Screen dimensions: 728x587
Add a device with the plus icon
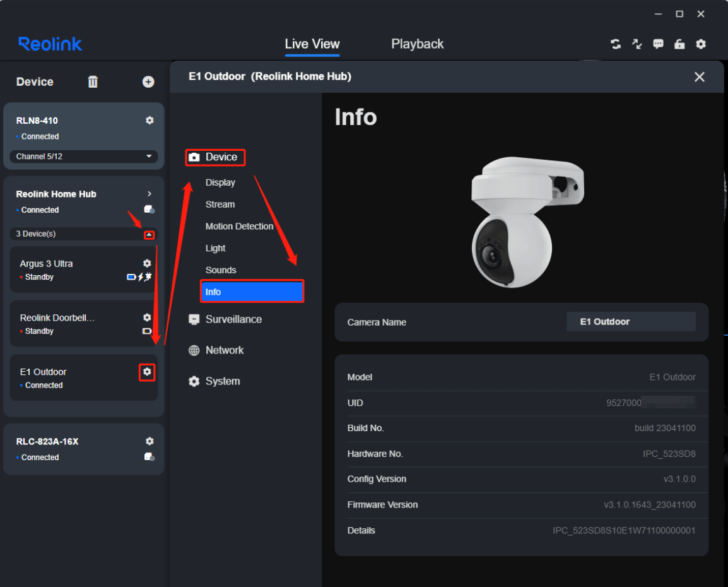point(148,81)
